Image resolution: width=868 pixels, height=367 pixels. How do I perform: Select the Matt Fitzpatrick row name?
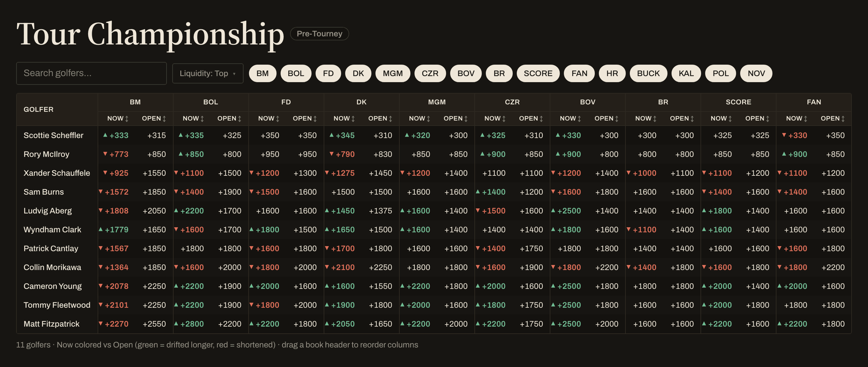point(51,324)
